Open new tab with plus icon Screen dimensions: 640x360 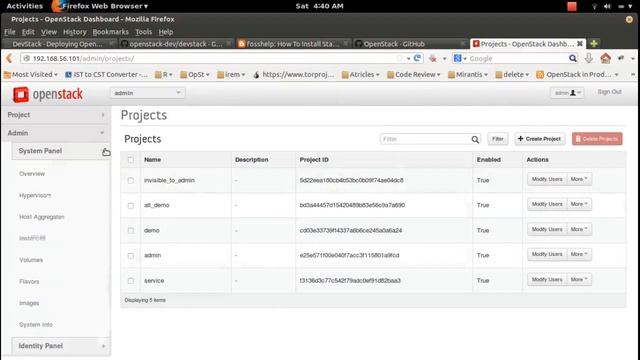pos(594,43)
